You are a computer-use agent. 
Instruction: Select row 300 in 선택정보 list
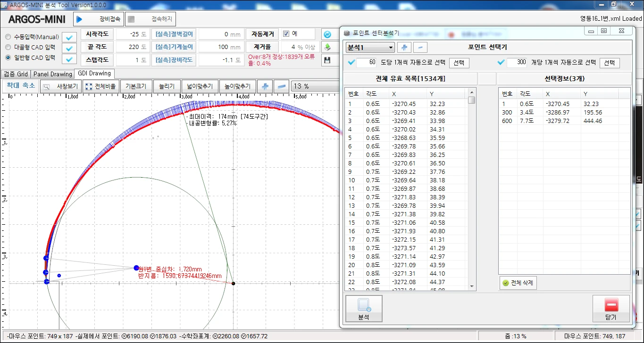point(564,113)
